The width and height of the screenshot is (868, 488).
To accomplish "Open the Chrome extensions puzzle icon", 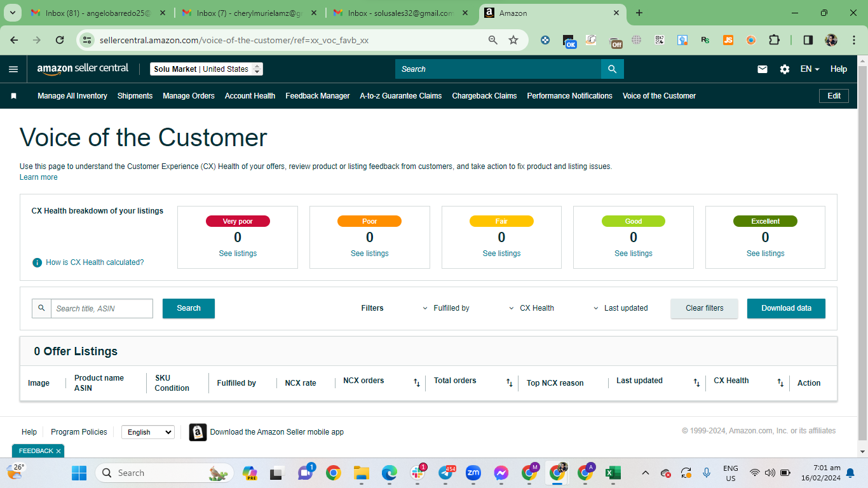I will [774, 40].
